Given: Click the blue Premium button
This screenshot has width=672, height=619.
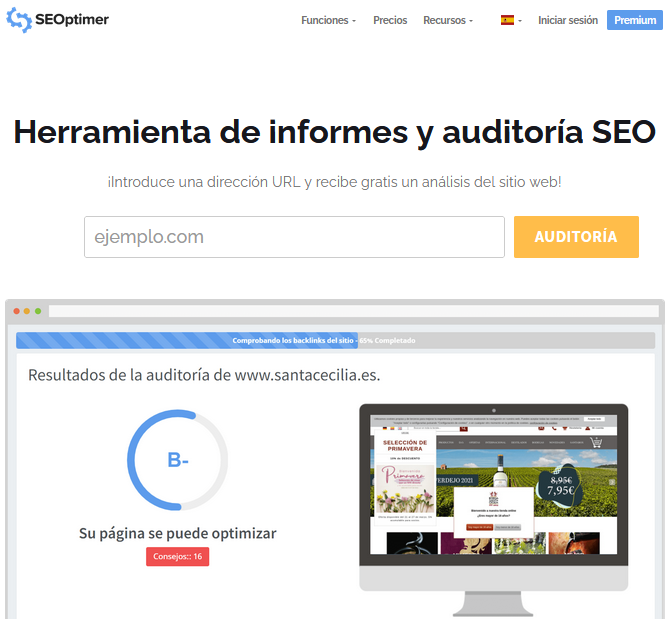Looking at the screenshot, I should [635, 20].
